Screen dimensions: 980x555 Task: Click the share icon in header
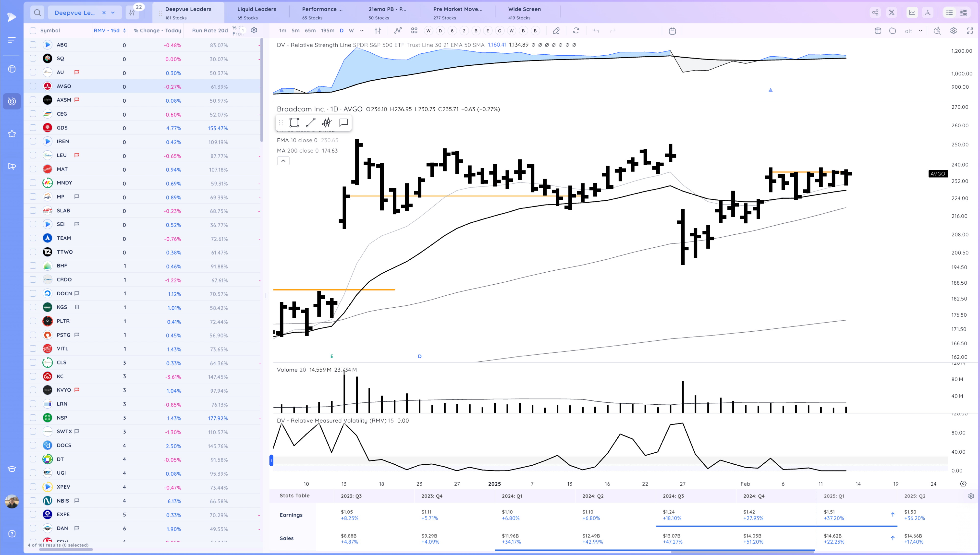click(x=875, y=12)
